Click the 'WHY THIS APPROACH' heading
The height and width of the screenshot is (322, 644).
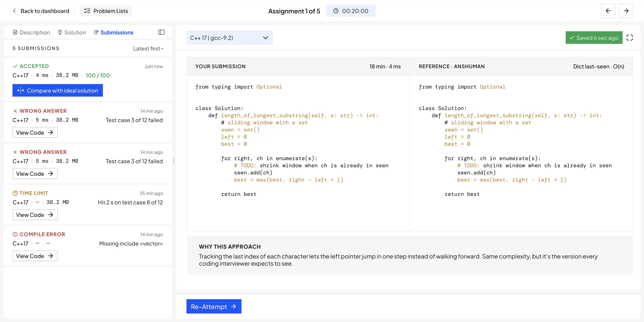coord(230,247)
